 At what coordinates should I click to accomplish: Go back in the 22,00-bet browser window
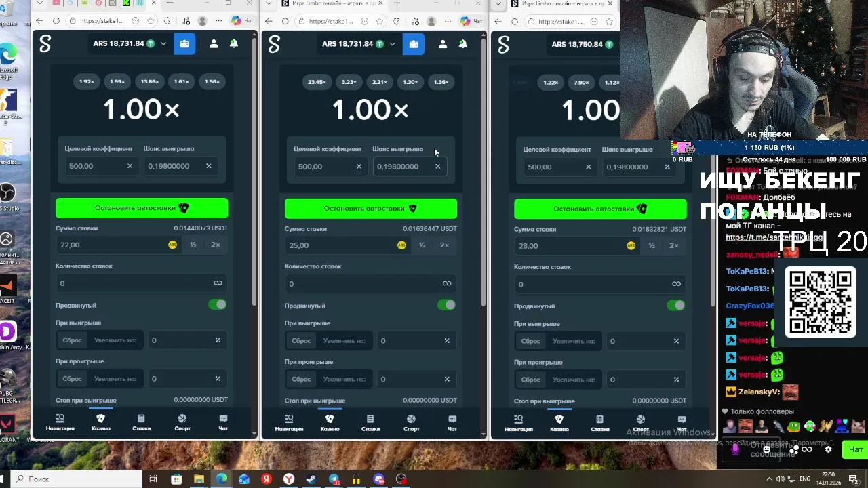[39, 21]
